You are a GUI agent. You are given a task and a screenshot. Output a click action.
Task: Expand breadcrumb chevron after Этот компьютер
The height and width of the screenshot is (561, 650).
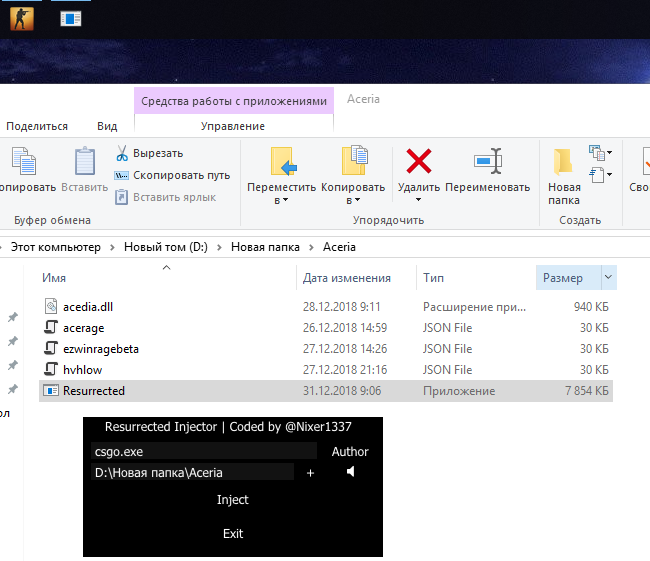point(112,248)
